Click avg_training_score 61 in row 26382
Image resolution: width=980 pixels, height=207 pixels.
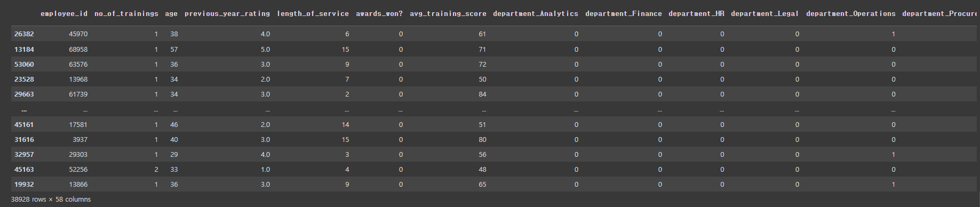(x=482, y=34)
